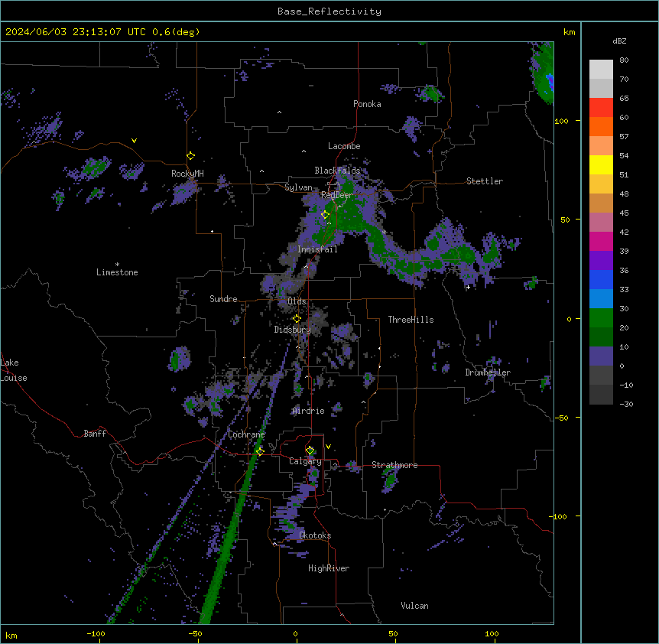Click the Vulcan label
Viewport: 659px width, 644px height.
pos(414,606)
